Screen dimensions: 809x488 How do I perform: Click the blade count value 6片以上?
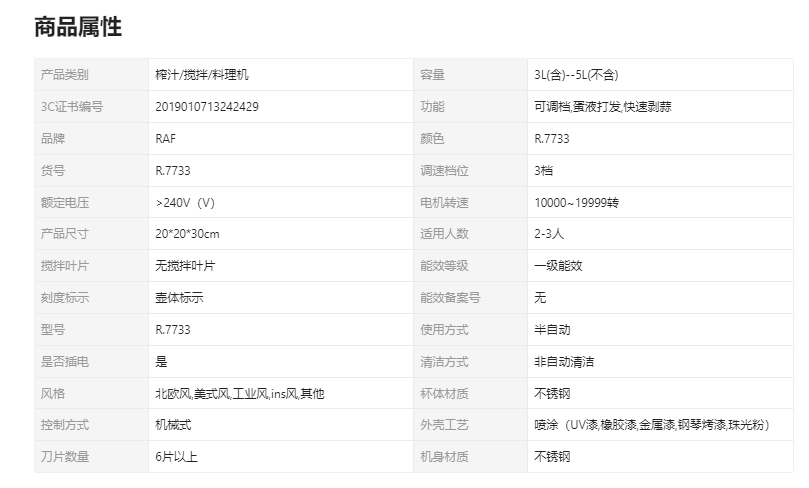[x=176, y=457]
